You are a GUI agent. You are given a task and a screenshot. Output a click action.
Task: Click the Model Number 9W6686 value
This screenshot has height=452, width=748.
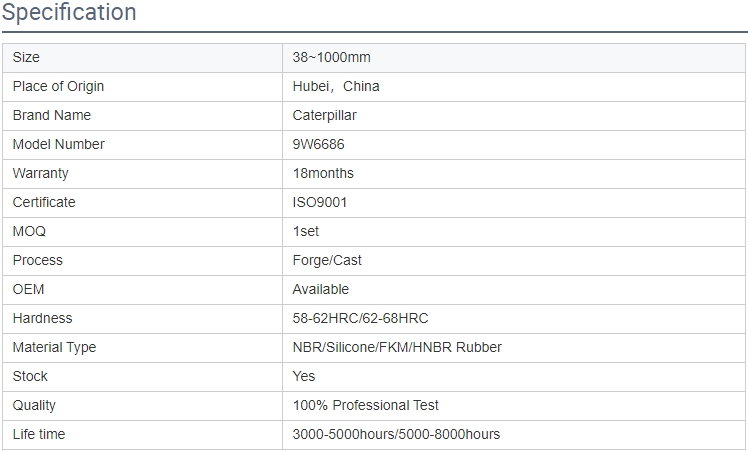[x=318, y=144]
